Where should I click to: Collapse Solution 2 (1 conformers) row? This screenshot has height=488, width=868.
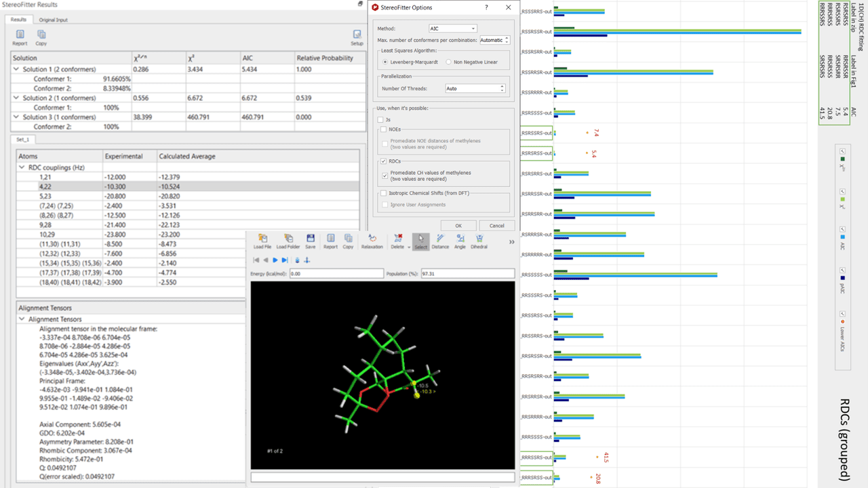point(16,98)
